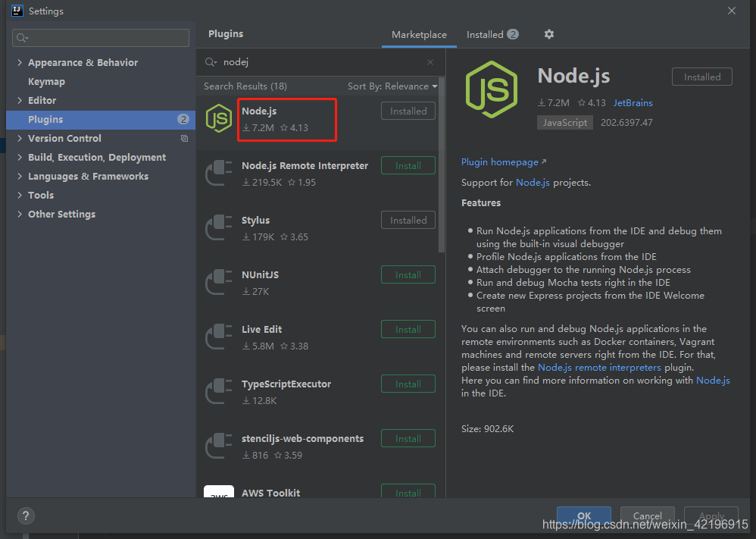Expand Languages & Frameworks node
The height and width of the screenshot is (539, 756).
(20, 176)
